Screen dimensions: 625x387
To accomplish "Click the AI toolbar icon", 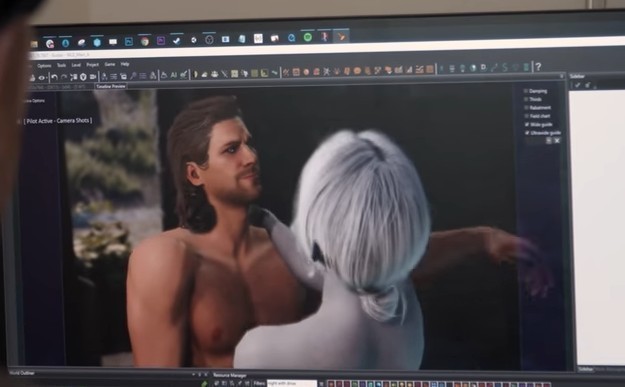I will click(x=174, y=75).
